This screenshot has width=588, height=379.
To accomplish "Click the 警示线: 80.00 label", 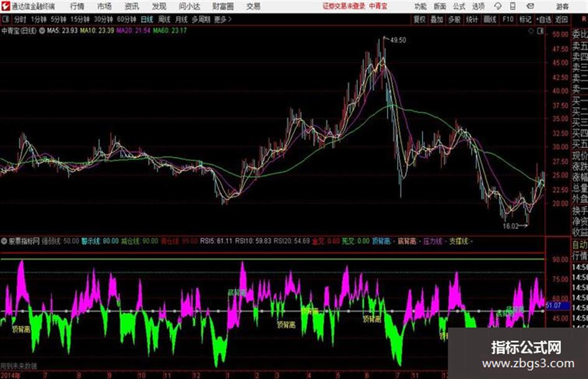I will 100,241.
